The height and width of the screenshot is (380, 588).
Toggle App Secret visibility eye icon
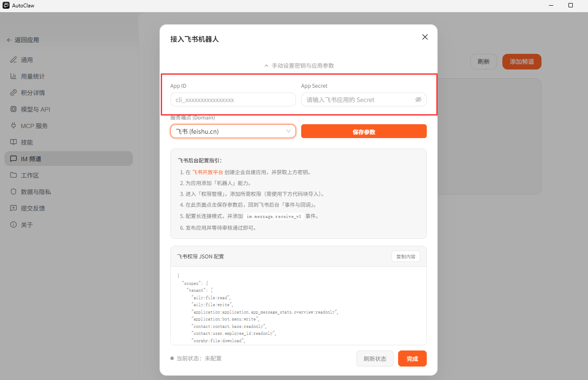(418, 99)
